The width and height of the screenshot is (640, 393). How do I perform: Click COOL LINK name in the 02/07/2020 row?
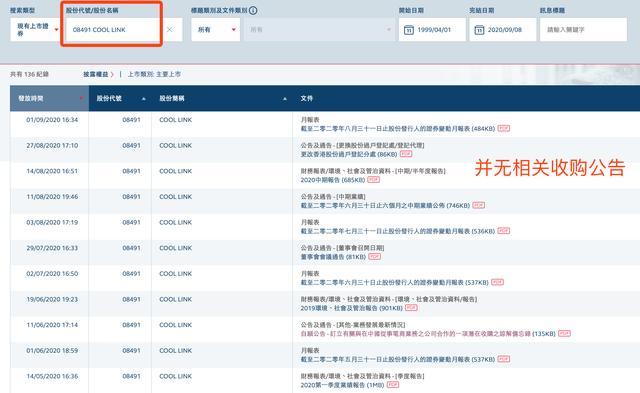click(x=176, y=273)
